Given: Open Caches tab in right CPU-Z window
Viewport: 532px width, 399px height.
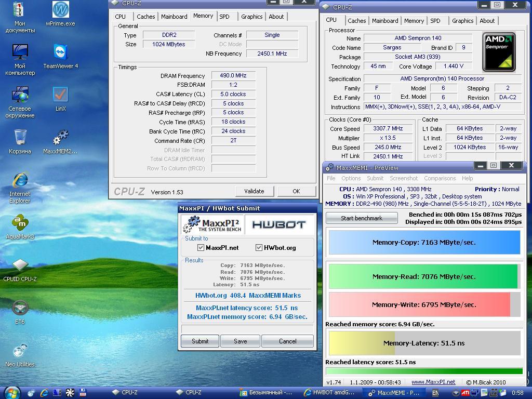Looking at the screenshot, I should point(356,21).
